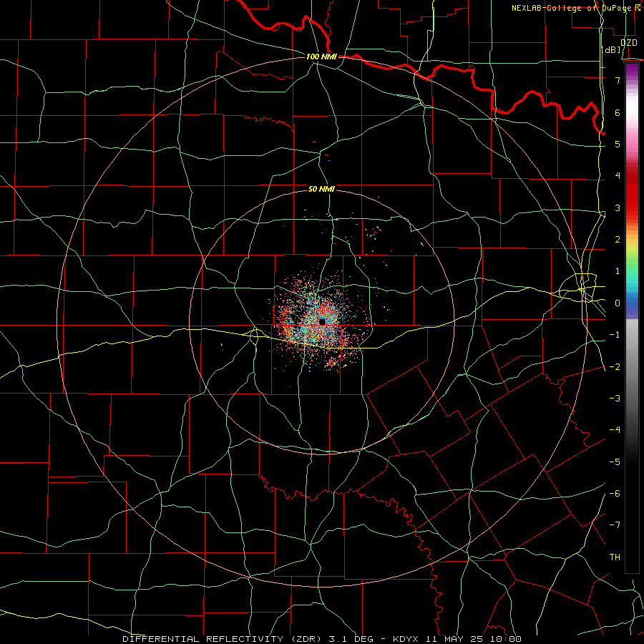Click the 50 NMI range ring label
The height and width of the screenshot is (644, 644).
(x=321, y=189)
